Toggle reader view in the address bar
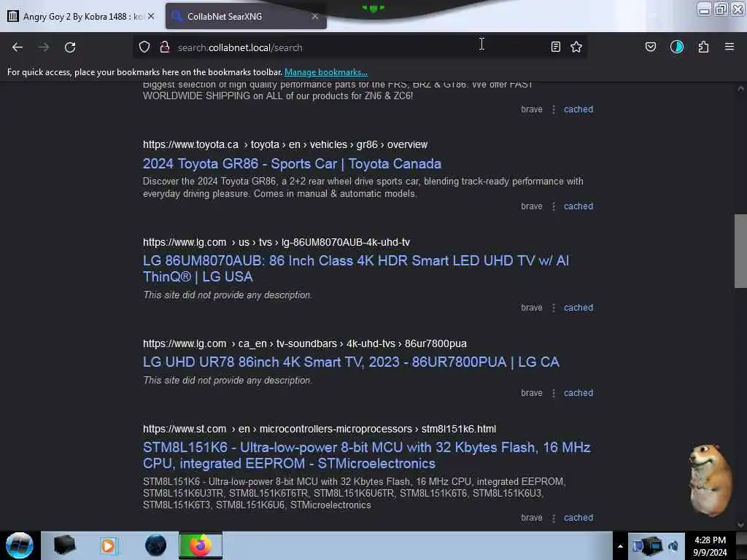The height and width of the screenshot is (560, 747). (x=555, y=47)
